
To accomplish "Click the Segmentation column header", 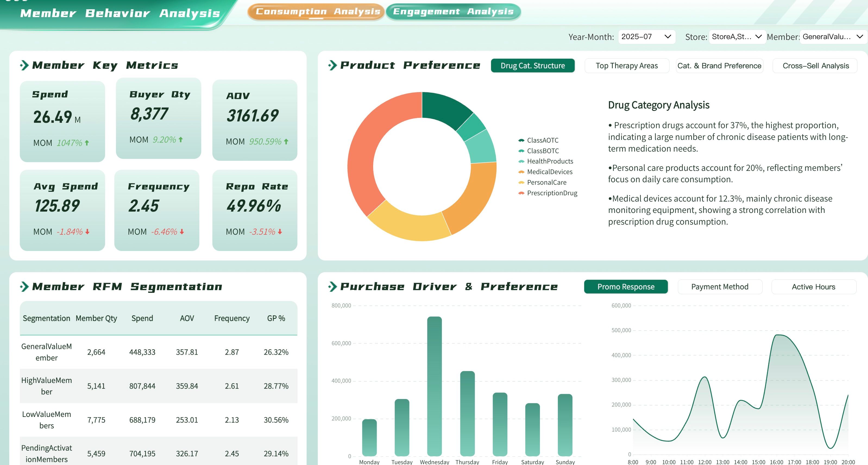I will point(46,318).
